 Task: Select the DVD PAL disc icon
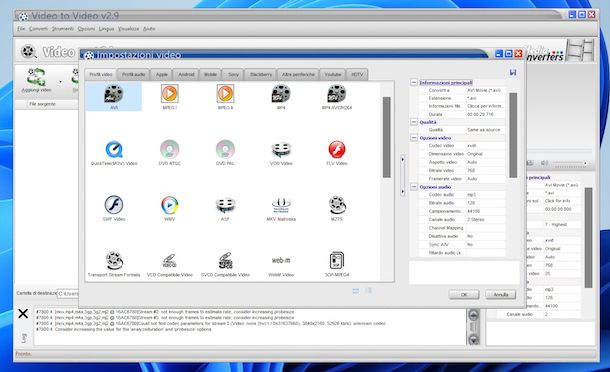coord(225,149)
